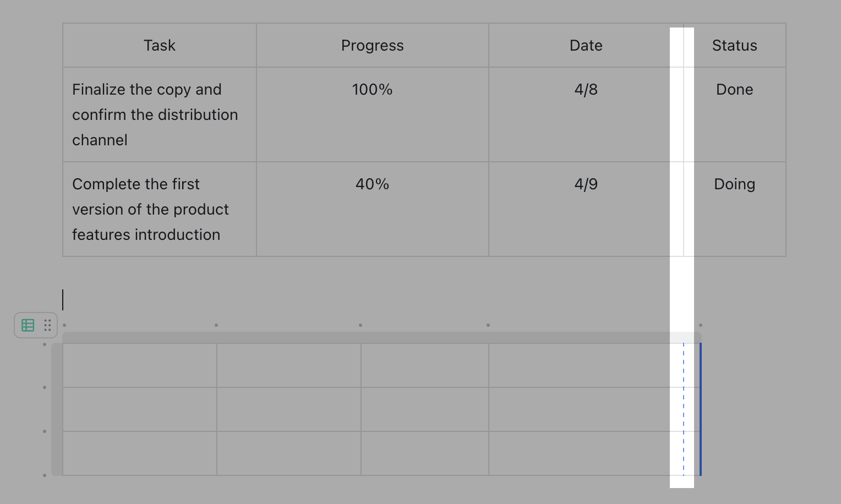Select the second column handle dot
The image size is (841, 504).
(216, 325)
